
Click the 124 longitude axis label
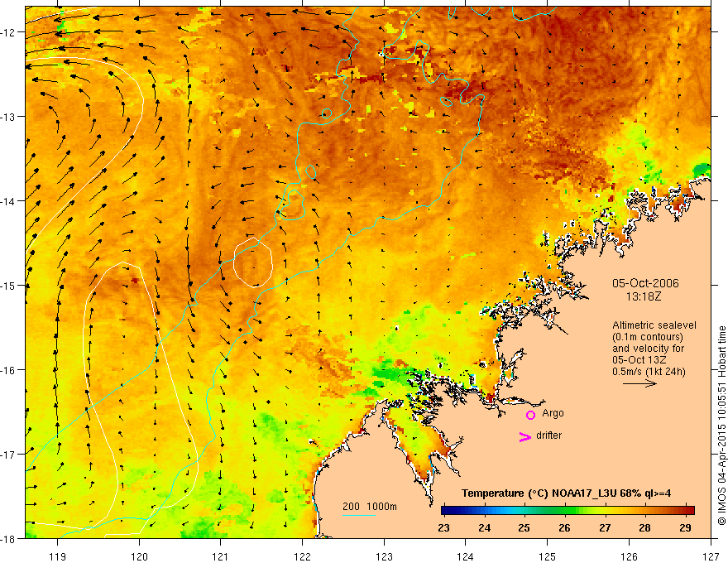466,556
